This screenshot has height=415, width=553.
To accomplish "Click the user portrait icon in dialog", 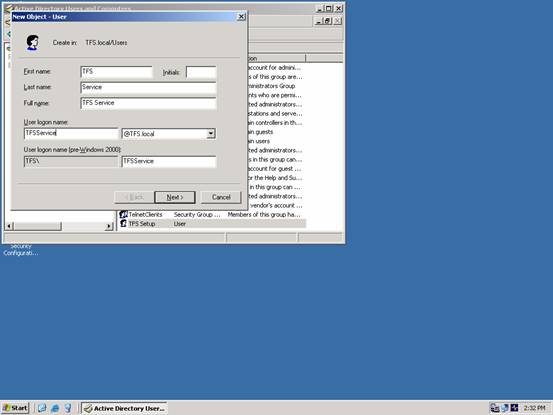I will tap(32, 43).
